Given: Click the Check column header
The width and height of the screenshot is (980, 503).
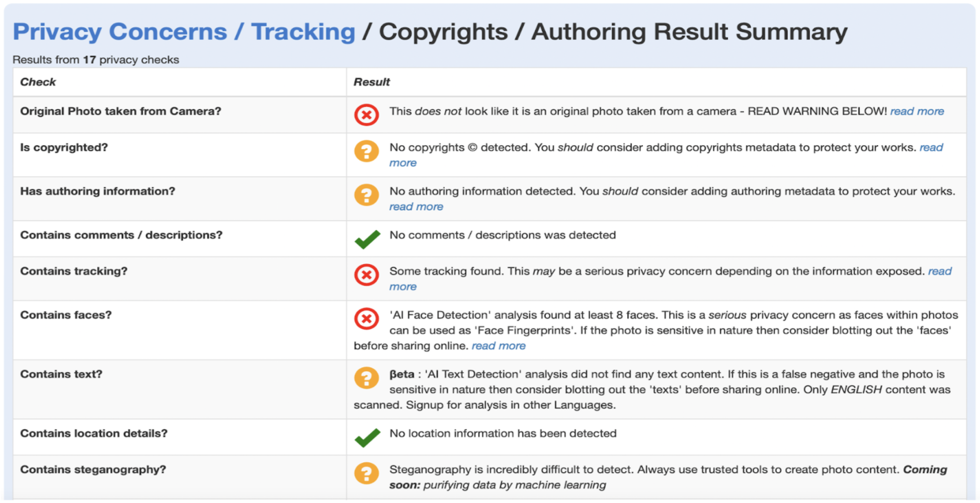Looking at the screenshot, I should pyautogui.click(x=38, y=82).
